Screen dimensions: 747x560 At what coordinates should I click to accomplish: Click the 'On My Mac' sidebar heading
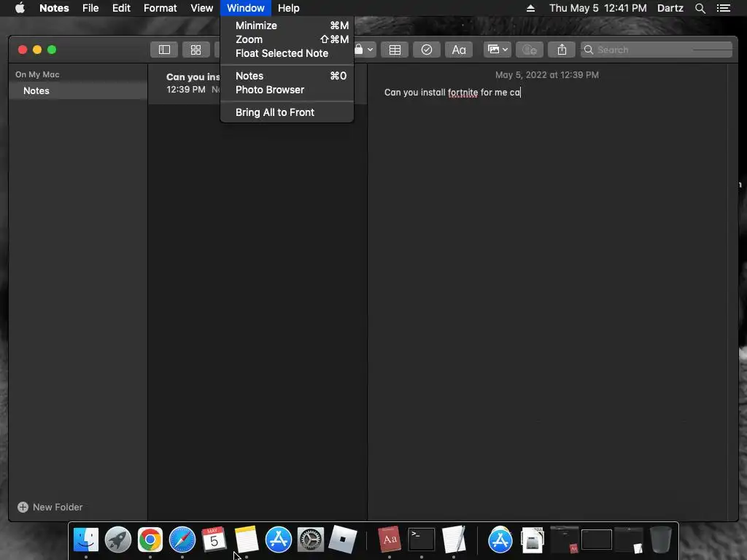(x=37, y=75)
